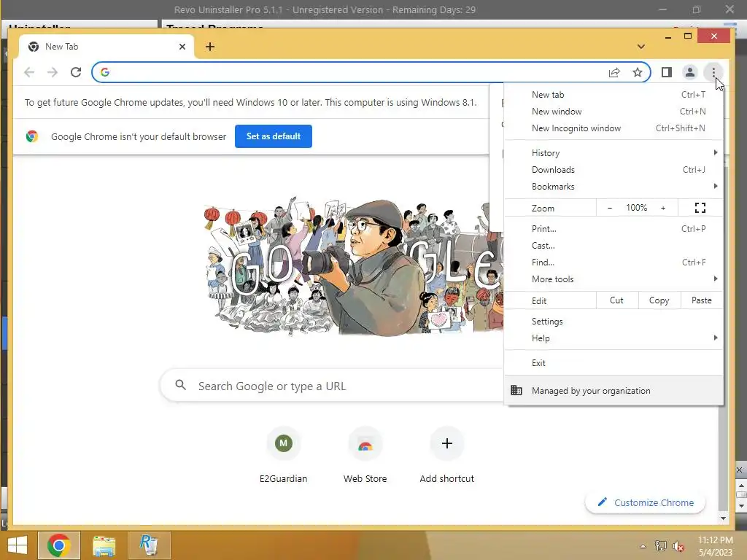Click the network tray icon

660,546
